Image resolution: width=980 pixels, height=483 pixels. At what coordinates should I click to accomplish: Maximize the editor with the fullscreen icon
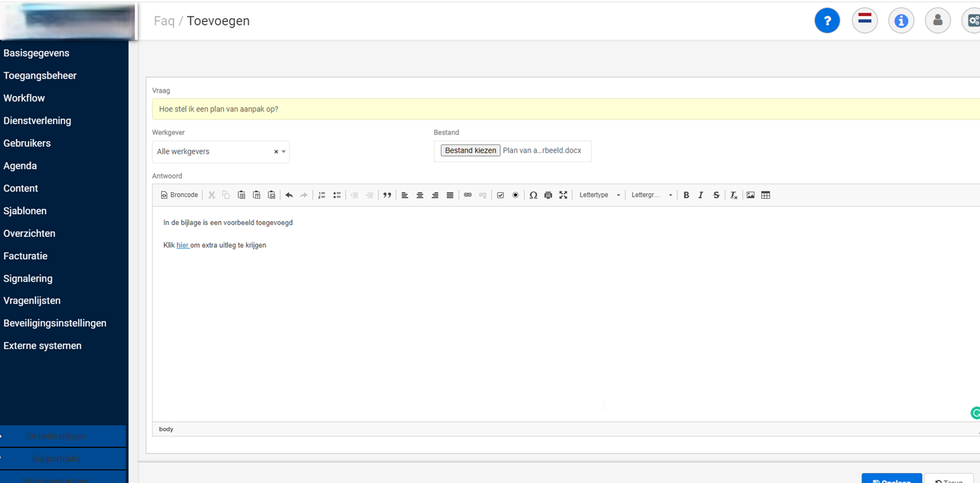(563, 195)
